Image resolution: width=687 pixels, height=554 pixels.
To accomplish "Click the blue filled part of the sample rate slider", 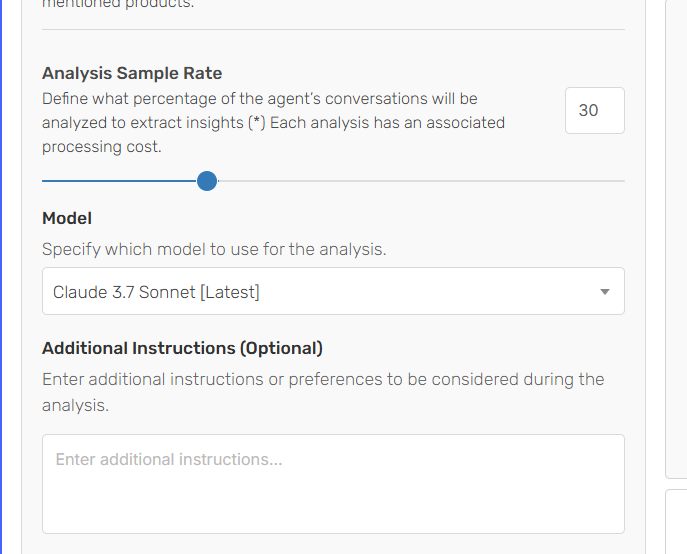I will (x=119, y=181).
